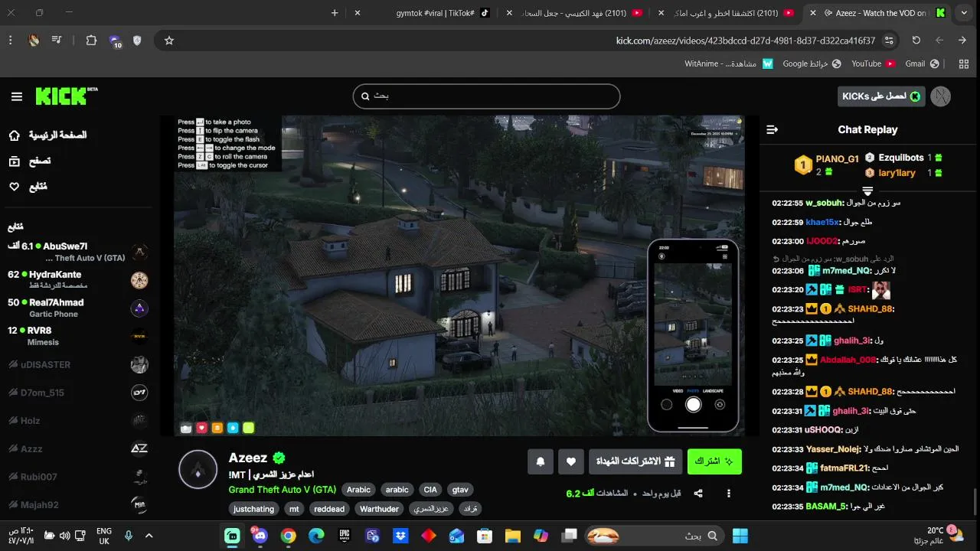This screenshot has width=980, height=551.
Task: Open offline channel Azzz
Action: click(x=77, y=448)
